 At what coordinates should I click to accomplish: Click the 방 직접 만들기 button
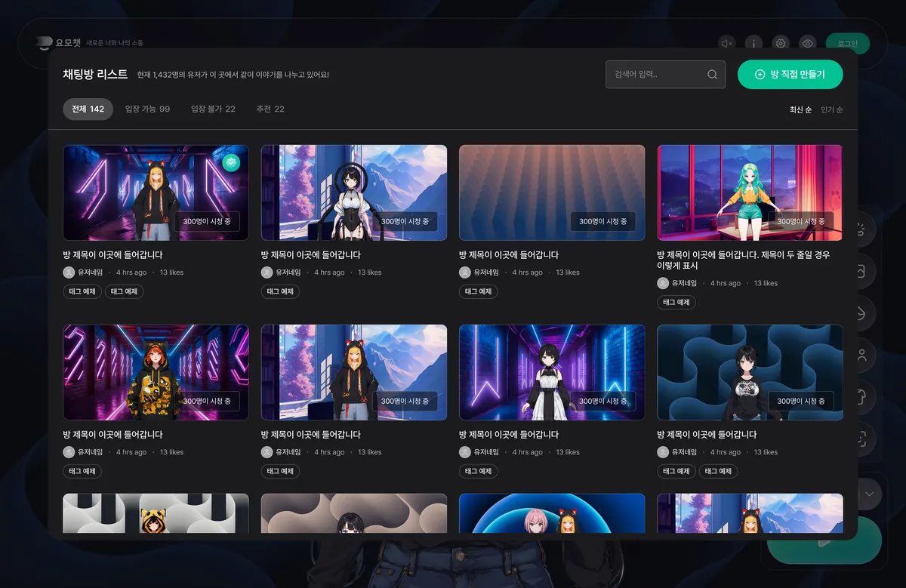790,75
